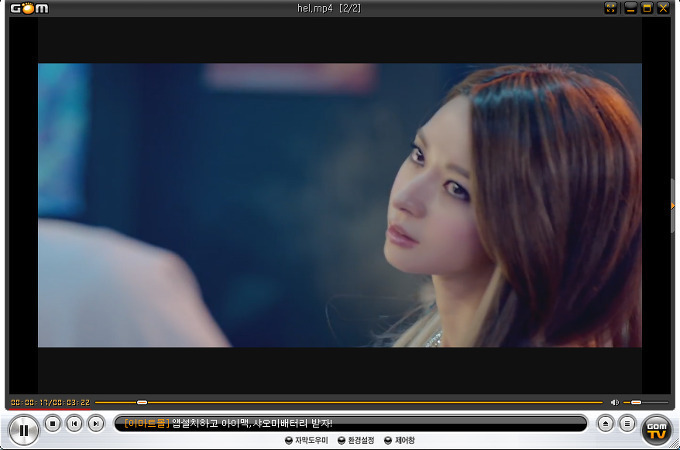Open the playlist button
Screen dimensions: 680x450
coord(627,424)
